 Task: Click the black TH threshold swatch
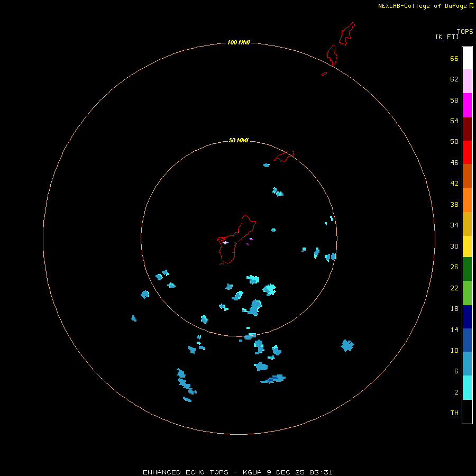(467, 411)
